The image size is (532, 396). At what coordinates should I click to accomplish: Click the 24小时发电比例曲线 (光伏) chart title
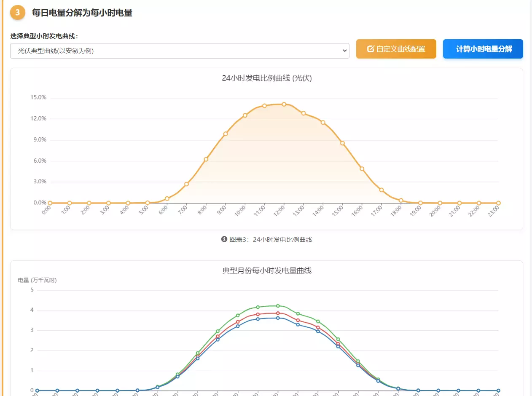pyautogui.click(x=266, y=78)
